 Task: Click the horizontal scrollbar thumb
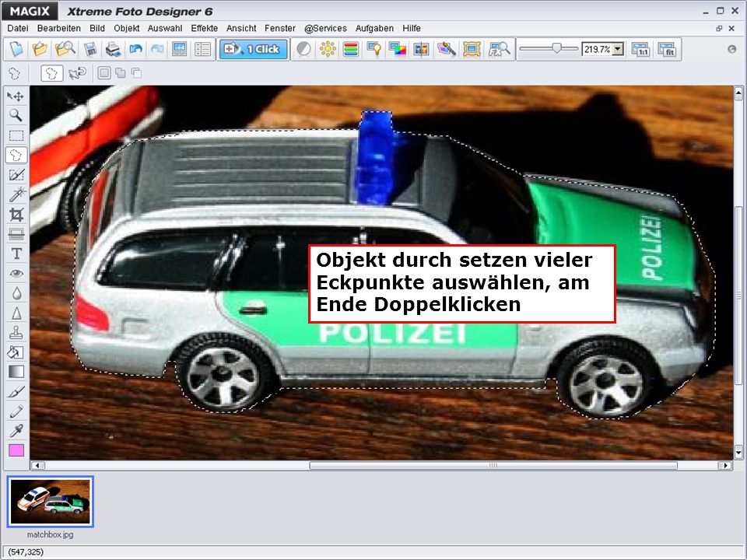(x=493, y=465)
